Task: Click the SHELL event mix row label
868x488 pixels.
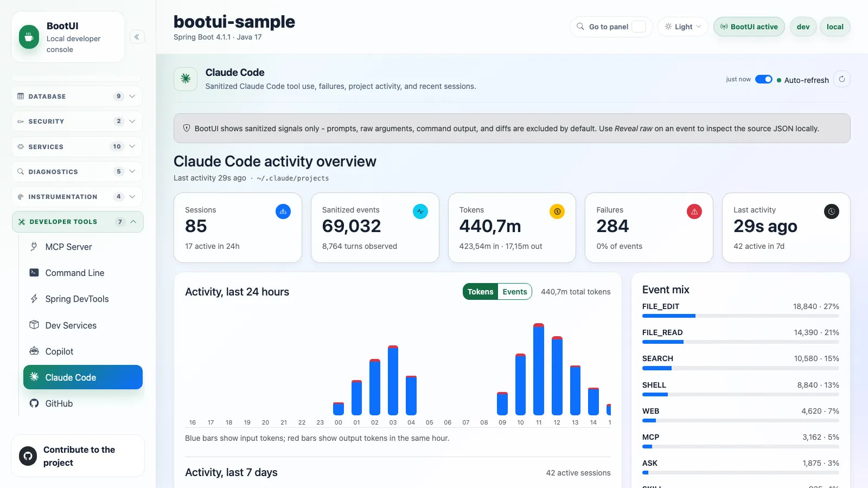Action: [x=654, y=385]
